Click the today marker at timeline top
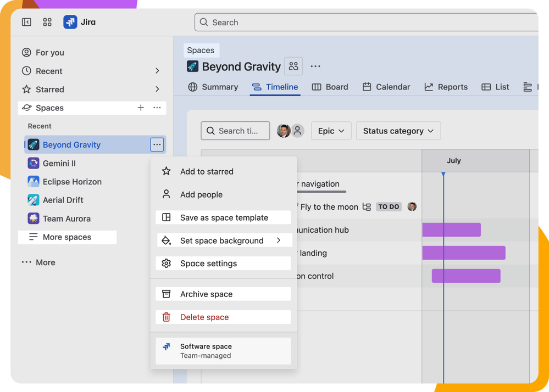The height and width of the screenshot is (392, 549). pyautogui.click(x=443, y=174)
